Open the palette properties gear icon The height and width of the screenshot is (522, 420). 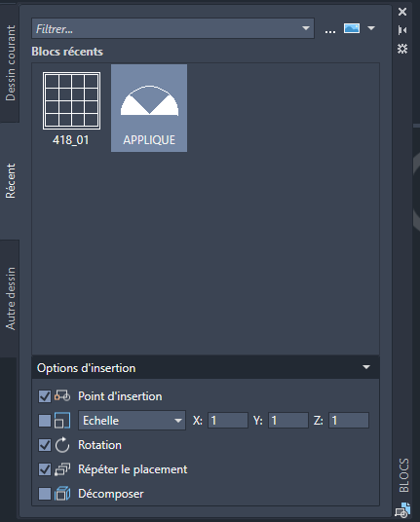pos(402,49)
